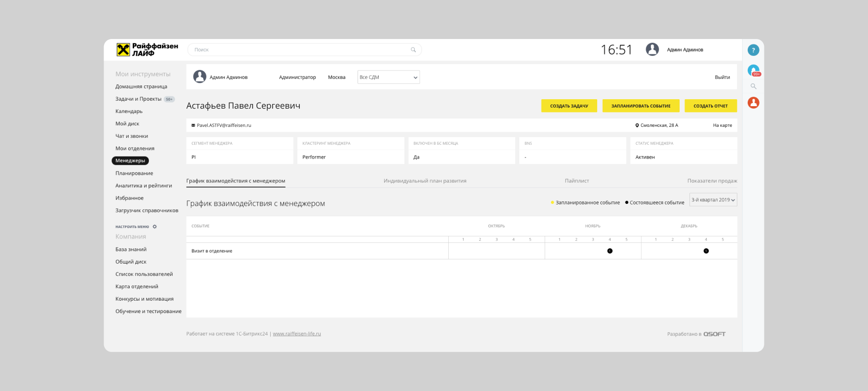Click the orange user avatar in right sidebar
This screenshot has height=391, width=868.
pos(753,103)
